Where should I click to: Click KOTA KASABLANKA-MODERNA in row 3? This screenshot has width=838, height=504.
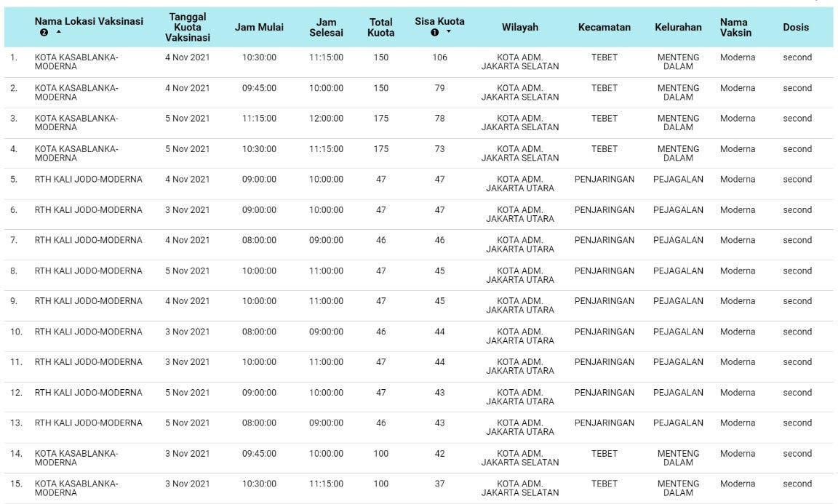tap(76, 123)
